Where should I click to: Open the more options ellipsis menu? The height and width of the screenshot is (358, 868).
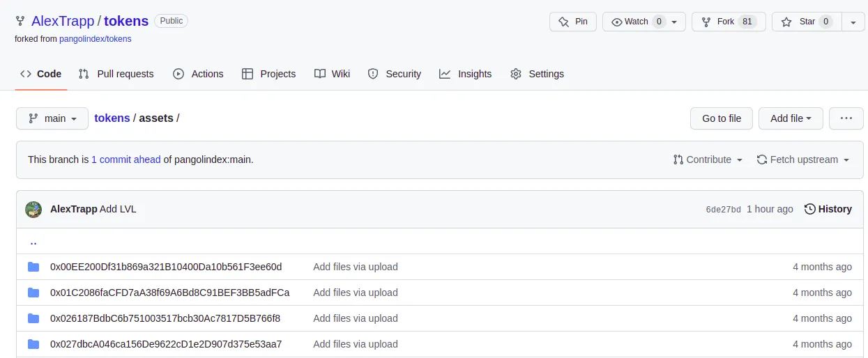point(846,118)
